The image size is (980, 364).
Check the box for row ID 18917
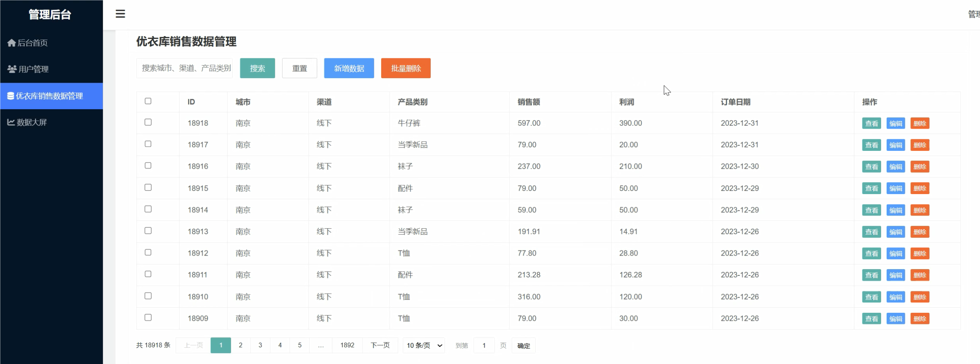point(148,144)
